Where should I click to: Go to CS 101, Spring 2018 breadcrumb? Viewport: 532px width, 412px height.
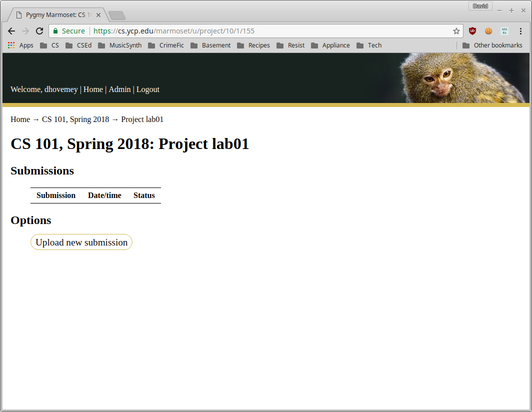pyautogui.click(x=75, y=119)
